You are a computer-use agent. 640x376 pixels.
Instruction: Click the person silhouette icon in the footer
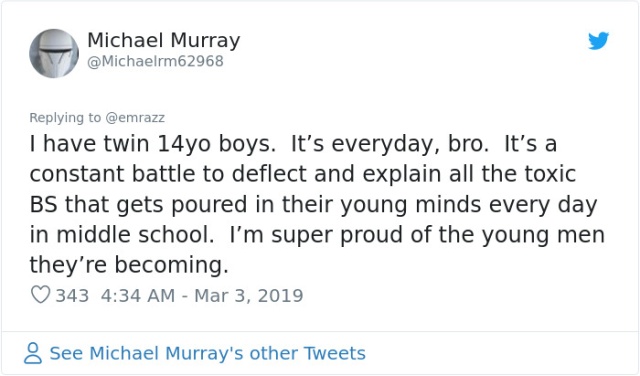[x=33, y=353]
